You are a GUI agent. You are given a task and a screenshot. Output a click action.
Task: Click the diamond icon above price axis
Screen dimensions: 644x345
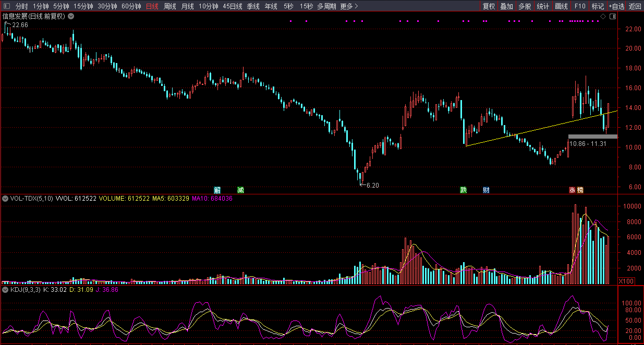click(x=603, y=17)
